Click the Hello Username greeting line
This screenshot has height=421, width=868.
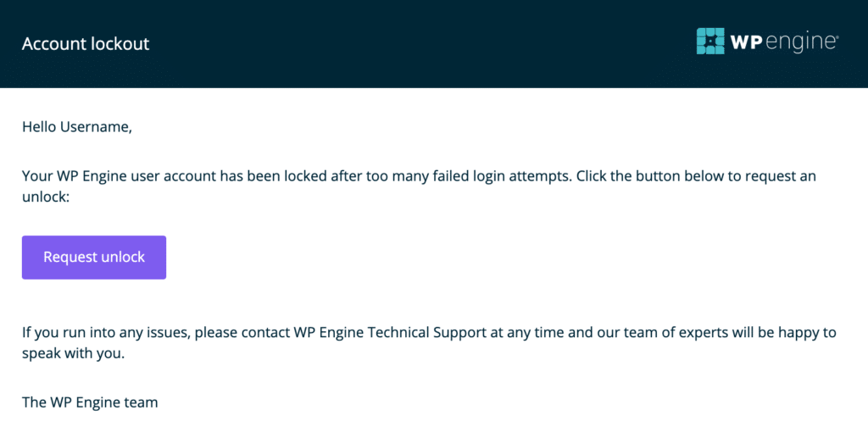click(x=77, y=127)
